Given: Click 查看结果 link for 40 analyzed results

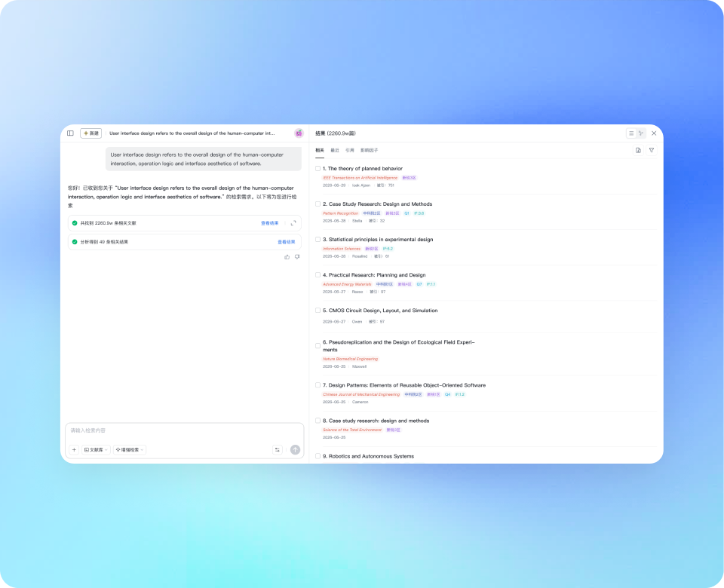Looking at the screenshot, I should pyautogui.click(x=287, y=242).
